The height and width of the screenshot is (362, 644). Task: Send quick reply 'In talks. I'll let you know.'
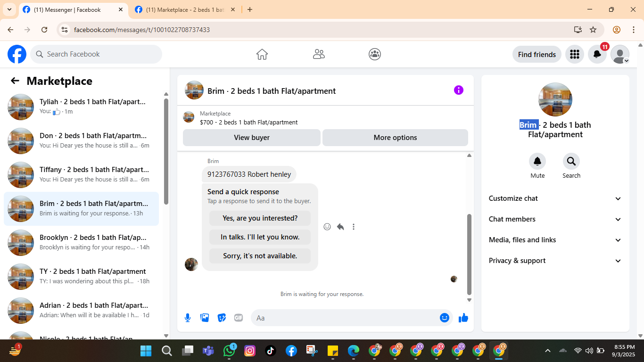pyautogui.click(x=260, y=237)
